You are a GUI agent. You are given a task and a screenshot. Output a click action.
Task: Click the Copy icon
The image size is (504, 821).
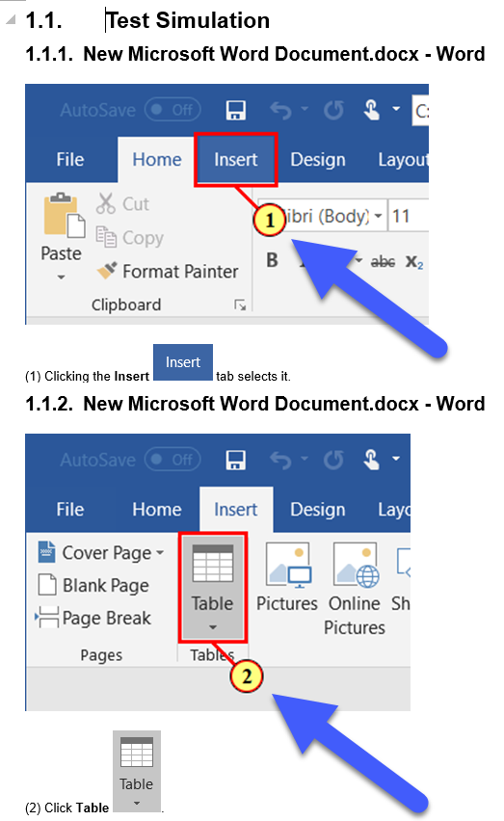106,237
